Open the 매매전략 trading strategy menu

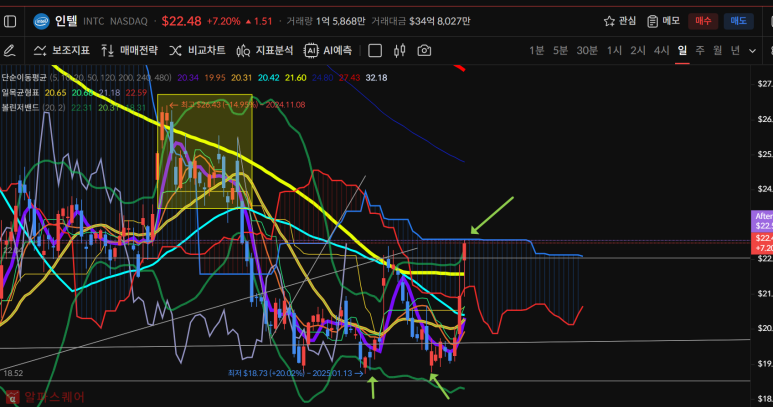(129, 50)
